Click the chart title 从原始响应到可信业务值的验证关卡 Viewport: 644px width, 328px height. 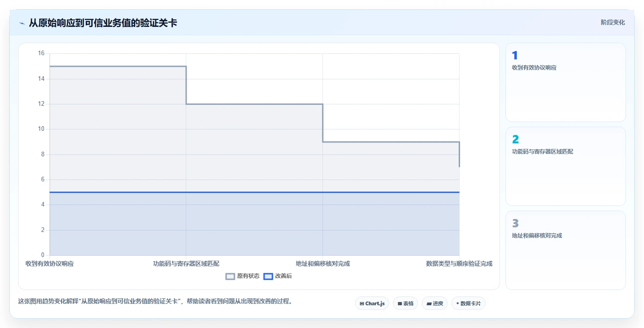coord(103,23)
